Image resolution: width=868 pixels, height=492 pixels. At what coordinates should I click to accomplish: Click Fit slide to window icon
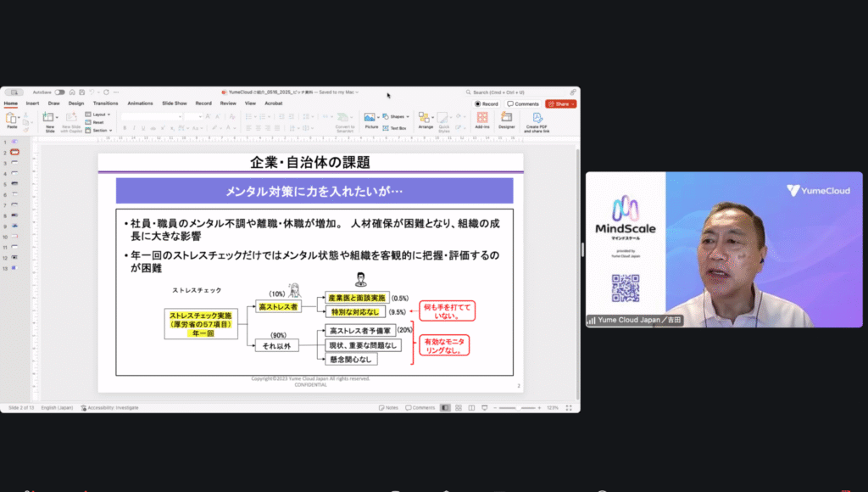tap(569, 408)
